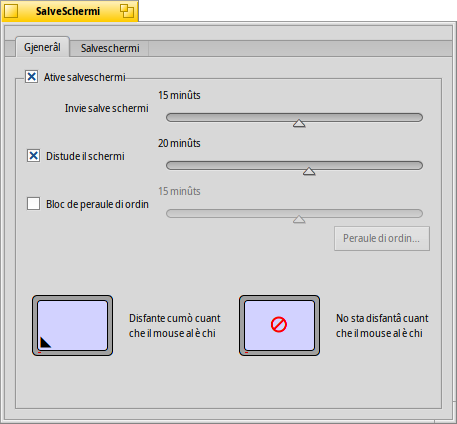Screen dimensions: 457x424
Task: Click the red no-entry symbol in monitor preview
Action: (x=279, y=325)
